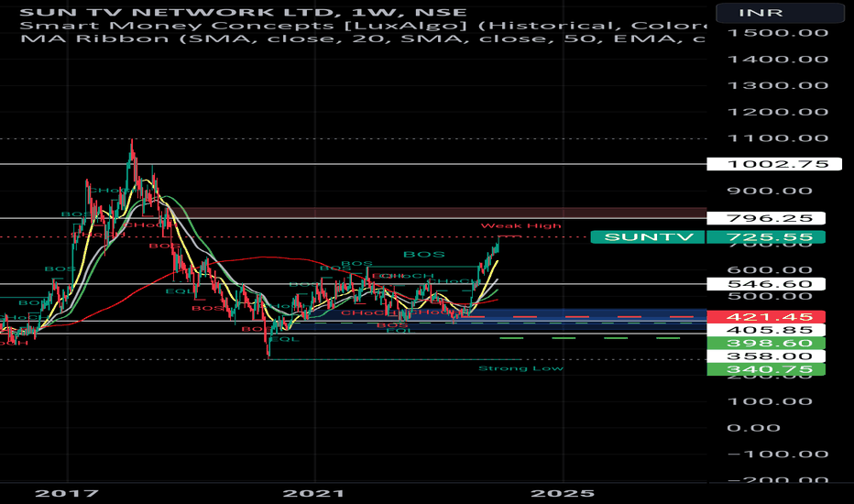This screenshot has width=854, height=504.
Task: Click the 725.55 current price label
Action: [x=766, y=237]
